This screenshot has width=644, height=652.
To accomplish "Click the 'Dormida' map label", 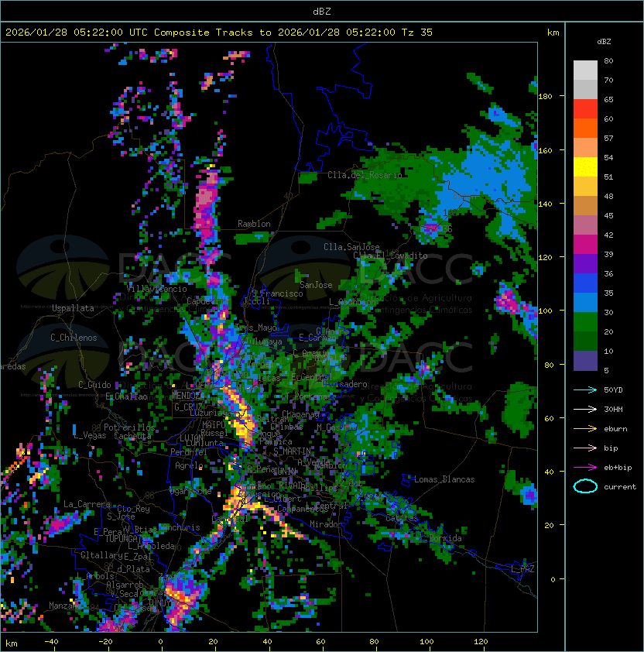I will (x=445, y=538).
